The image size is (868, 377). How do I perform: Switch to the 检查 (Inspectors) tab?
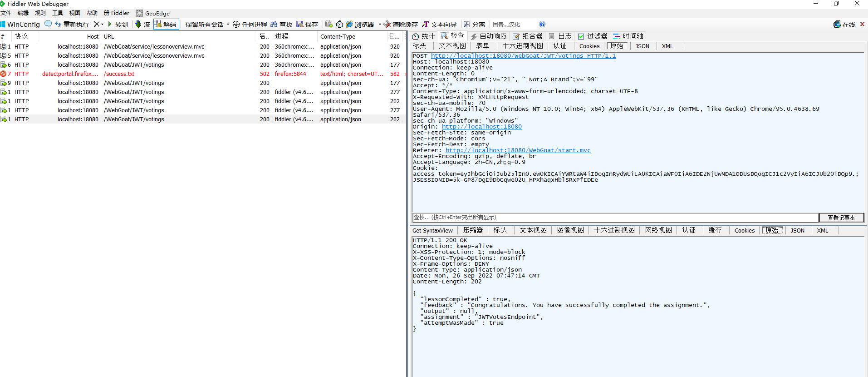[452, 35]
